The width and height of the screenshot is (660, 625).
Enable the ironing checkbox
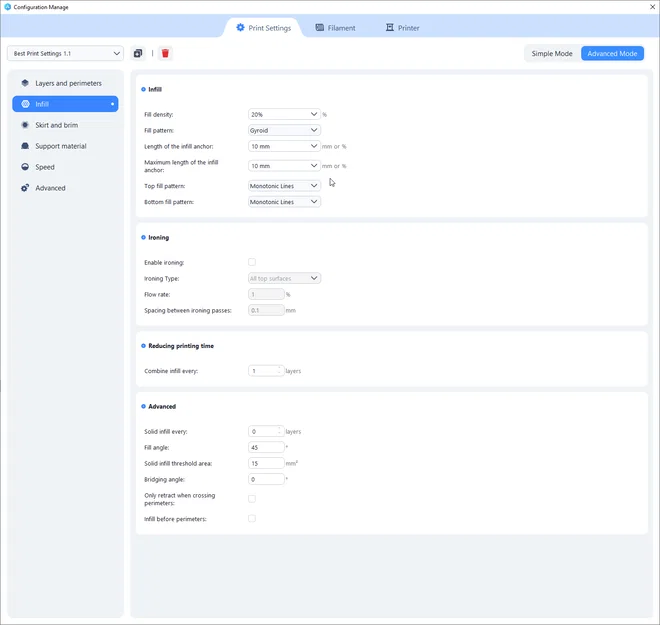click(x=252, y=262)
